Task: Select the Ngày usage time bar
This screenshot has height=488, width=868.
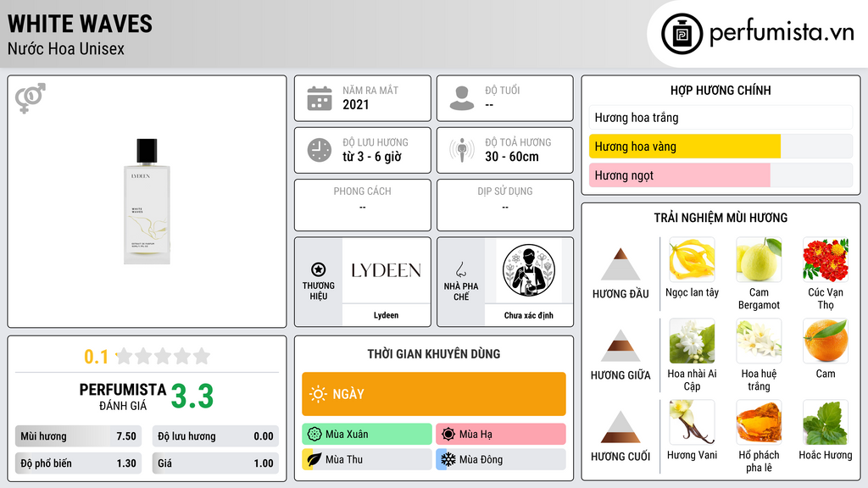Action: click(434, 394)
